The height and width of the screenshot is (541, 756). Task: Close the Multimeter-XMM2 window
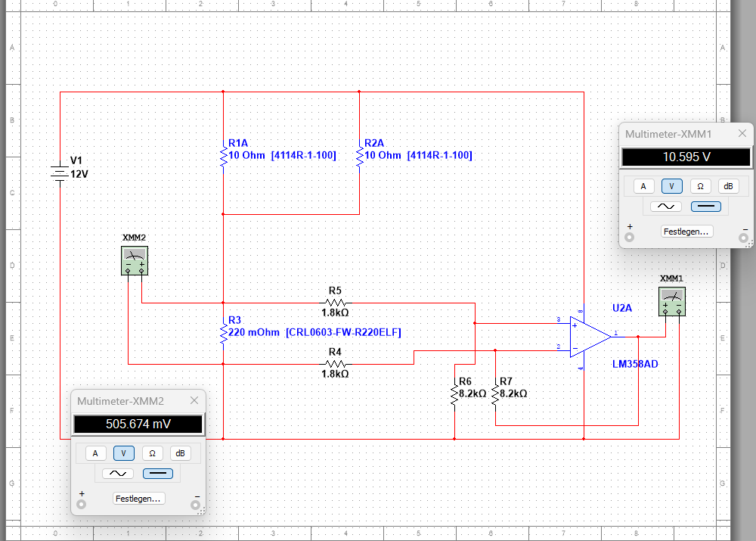[x=194, y=400]
